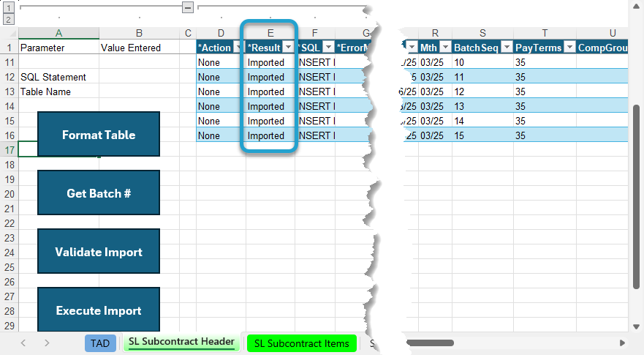Select the CompGroup header cell
The height and width of the screenshot is (355, 644).
[x=602, y=48]
